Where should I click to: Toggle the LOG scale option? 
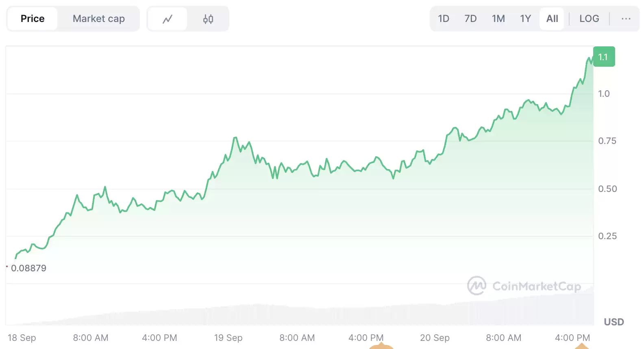[x=589, y=18]
